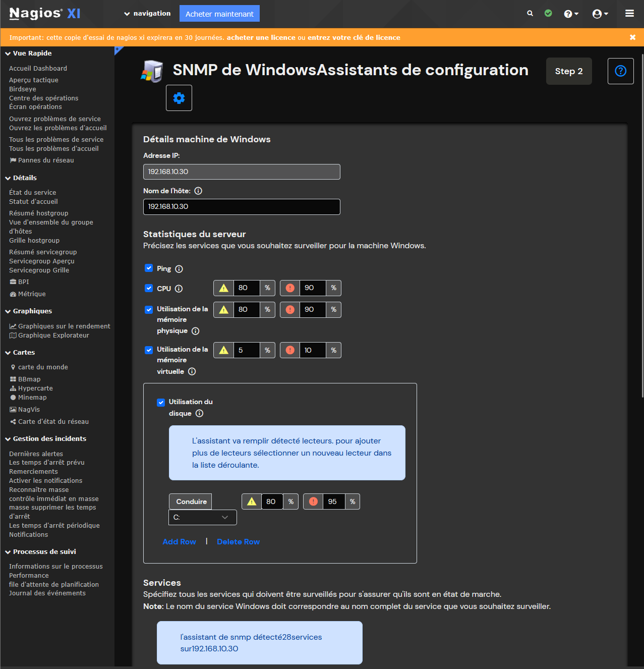Open the hamburger menu in top bar

(x=629, y=14)
